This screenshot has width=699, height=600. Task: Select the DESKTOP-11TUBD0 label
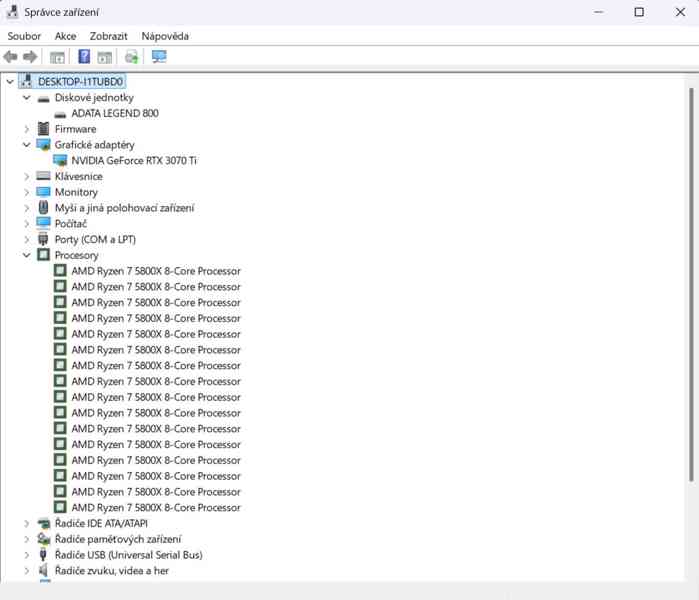pyautogui.click(x=80, y=82)
